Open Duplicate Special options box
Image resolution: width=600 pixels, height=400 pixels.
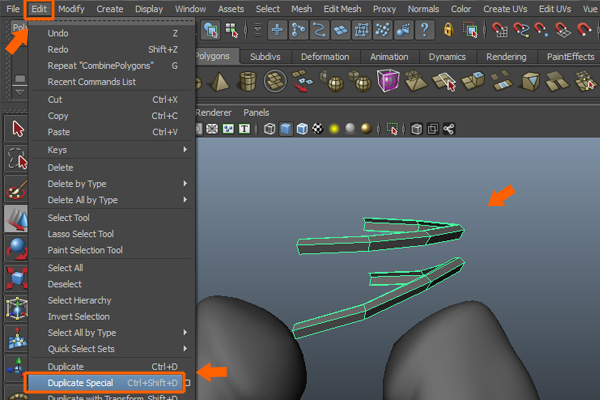tap(188, 382)
